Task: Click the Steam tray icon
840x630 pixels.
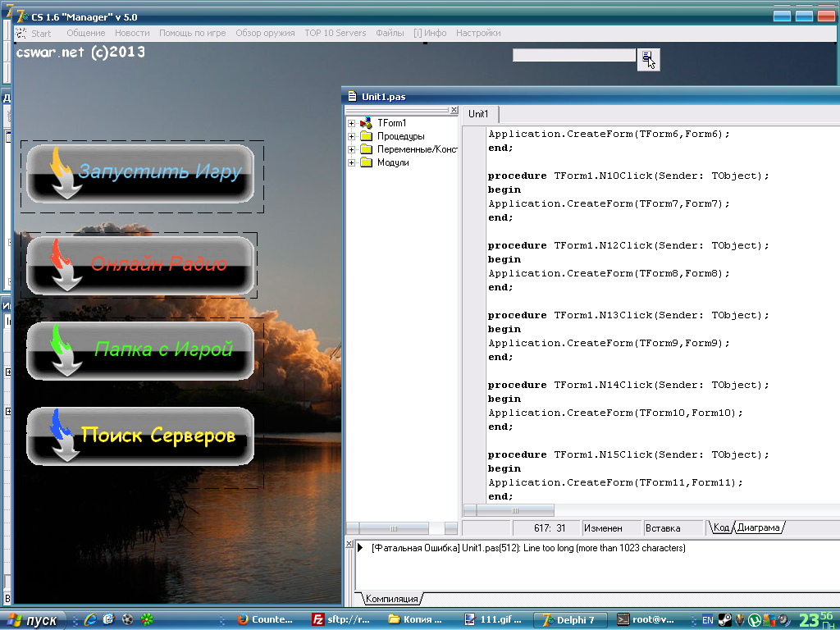Action: coord(724,620)
